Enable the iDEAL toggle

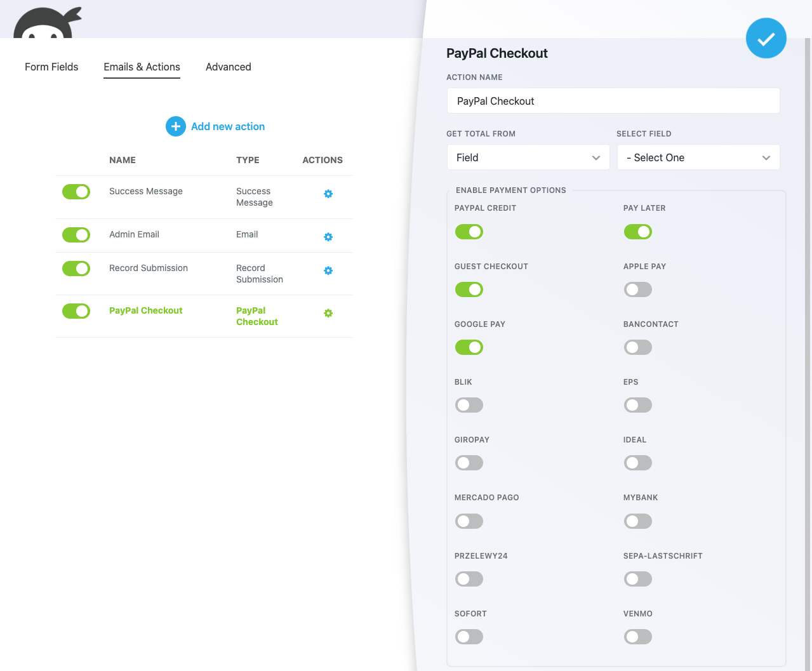(638, 463)
